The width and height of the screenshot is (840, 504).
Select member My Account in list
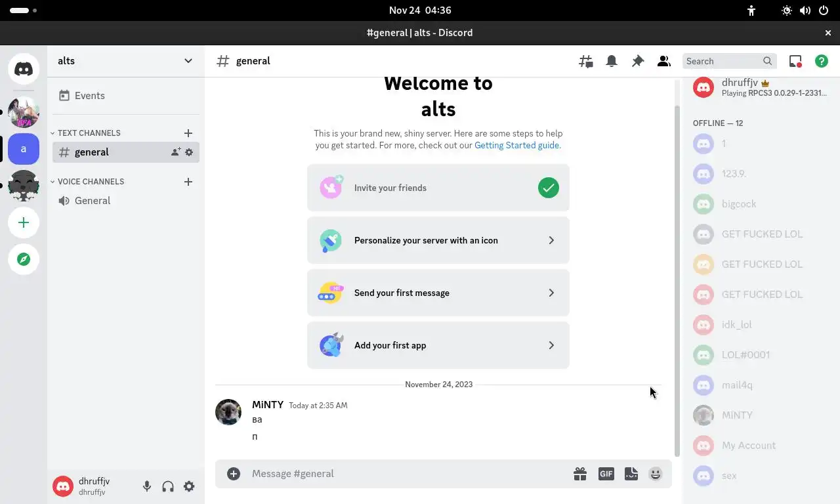761,446
